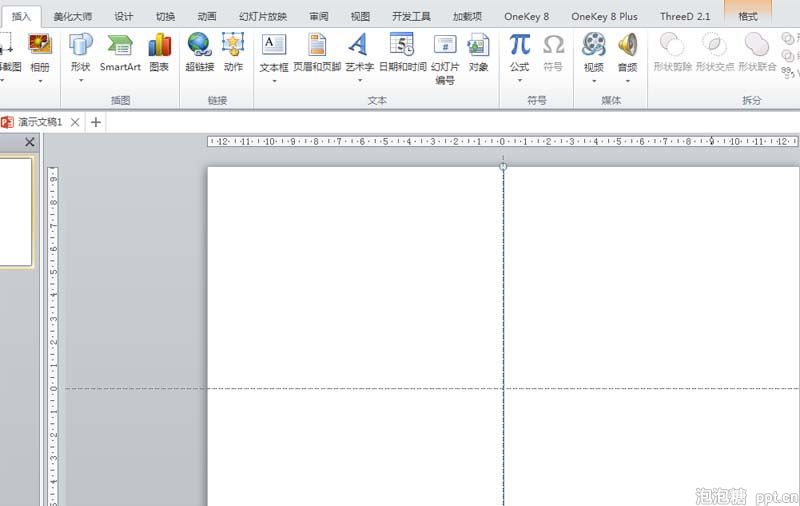Switch to the Design (设计) tab

(123, 17)
